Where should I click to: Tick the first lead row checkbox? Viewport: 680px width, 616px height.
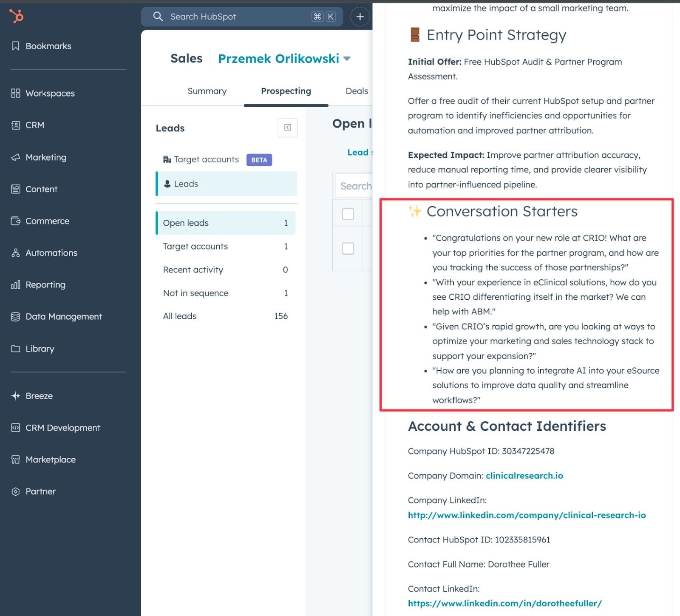[x=348, y=248]
